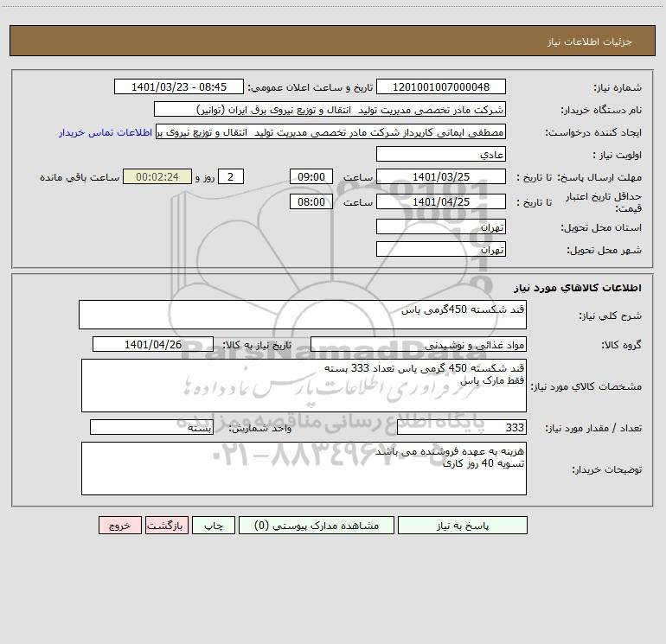Image resolution: width=666 pixels, height=644 pixels.
Task: Click the ساعت باقی مانده label
Action: click(x=80, y=177)
